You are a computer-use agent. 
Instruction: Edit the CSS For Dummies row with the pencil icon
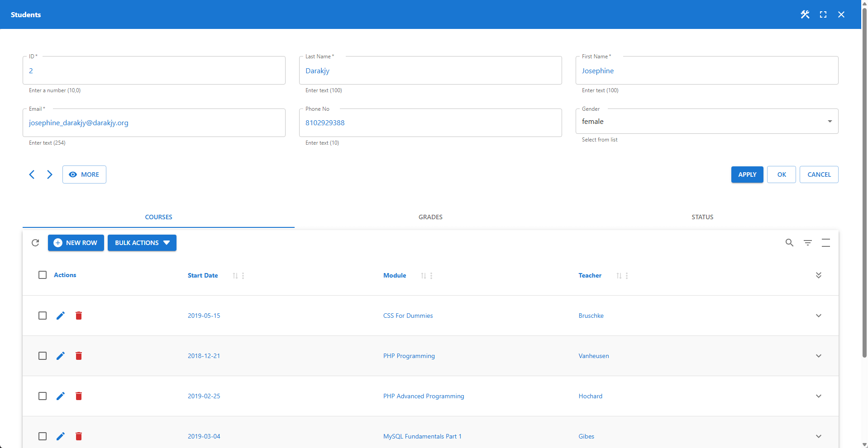click(x=61, y=316)
